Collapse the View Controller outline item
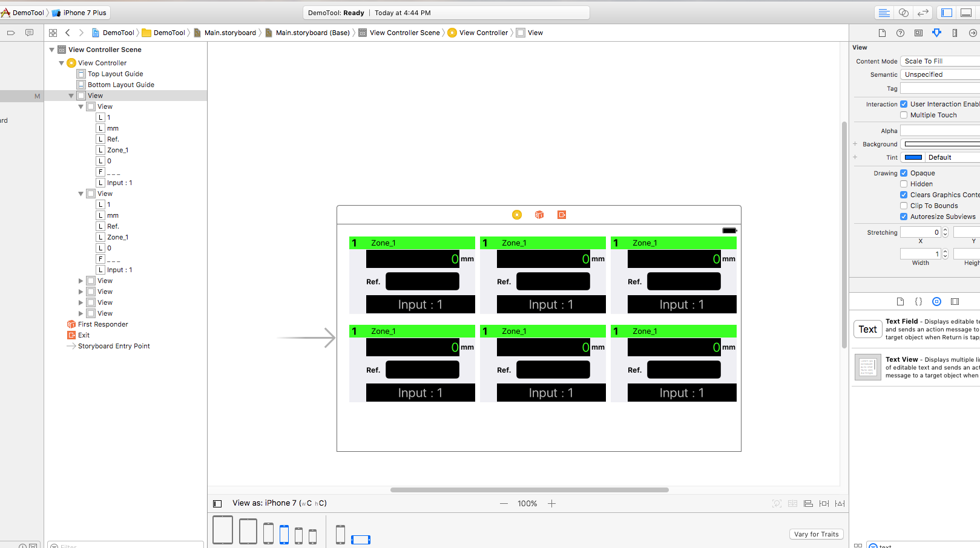 (61, 63)
